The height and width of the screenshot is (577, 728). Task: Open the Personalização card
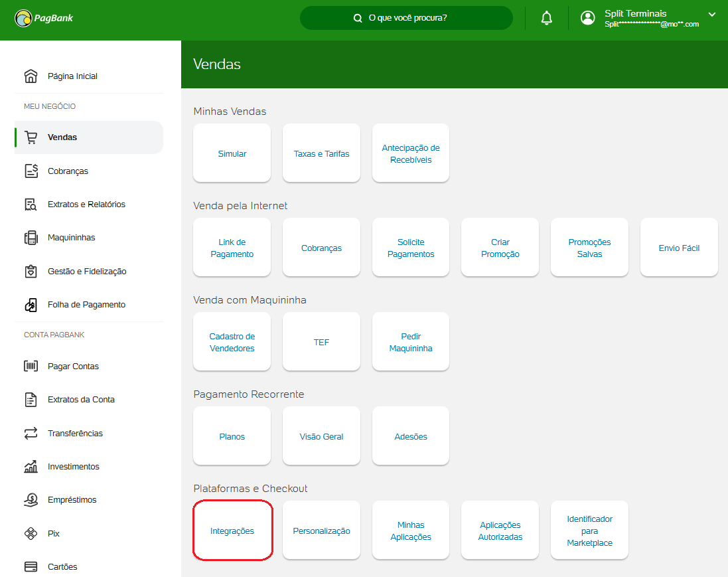(321, 531)
